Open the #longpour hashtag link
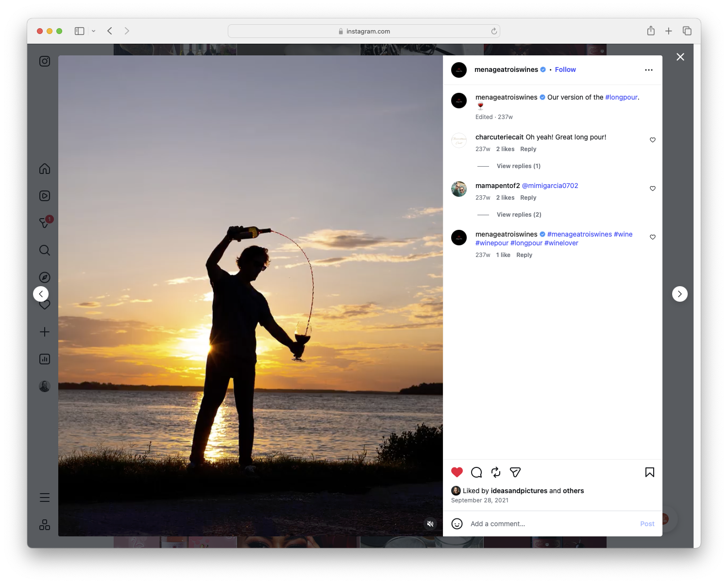Image resolution: width=728 pixels, height=584 pixels. click(621, 97)
